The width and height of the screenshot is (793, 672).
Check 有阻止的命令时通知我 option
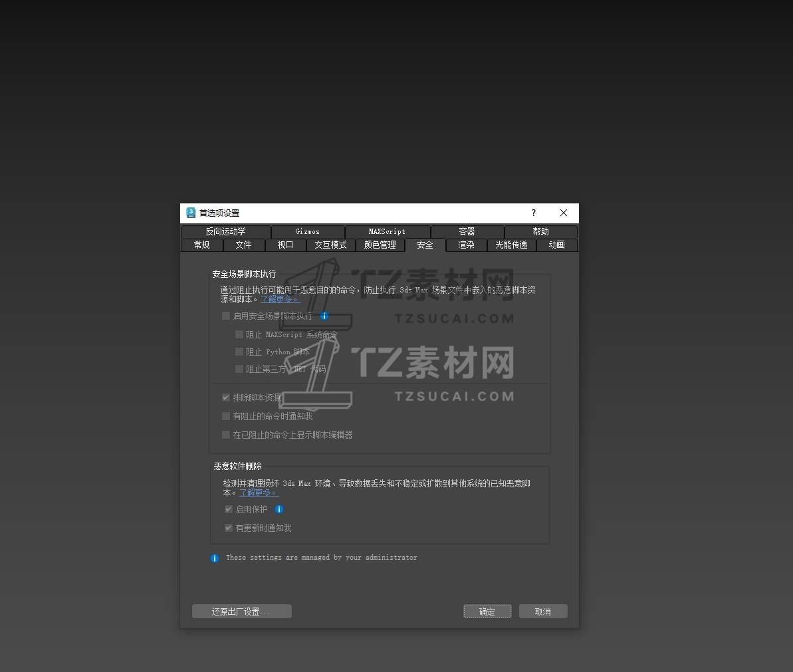226,416
